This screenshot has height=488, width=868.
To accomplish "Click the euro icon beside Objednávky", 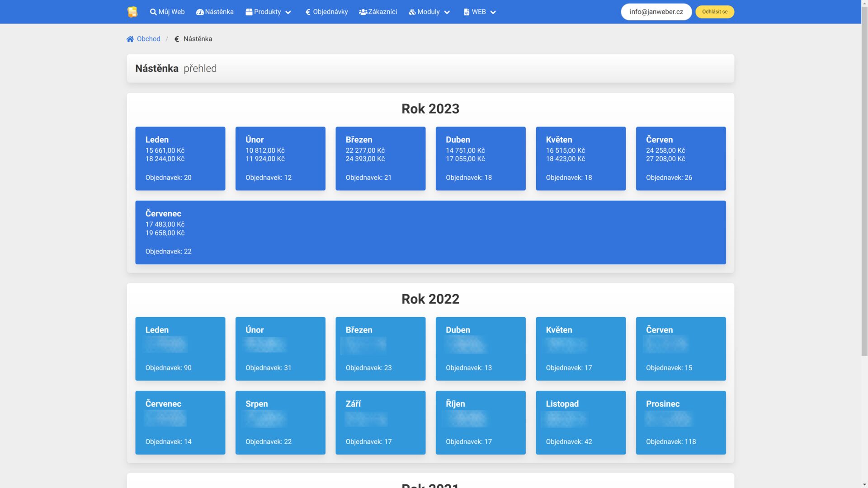I will click(x=308, y=12).
